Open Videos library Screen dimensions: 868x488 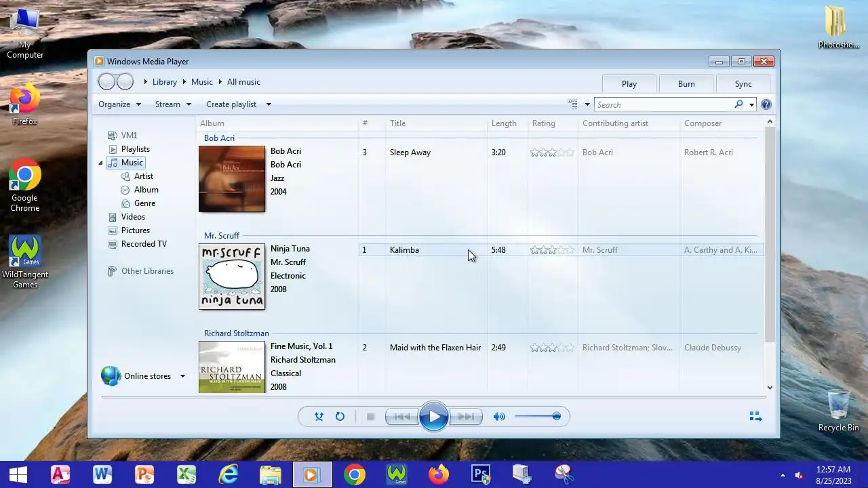[133, 217]
